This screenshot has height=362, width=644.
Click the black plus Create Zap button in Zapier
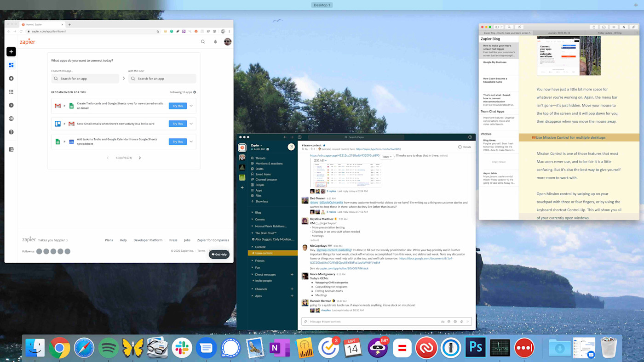coord(11,51)
